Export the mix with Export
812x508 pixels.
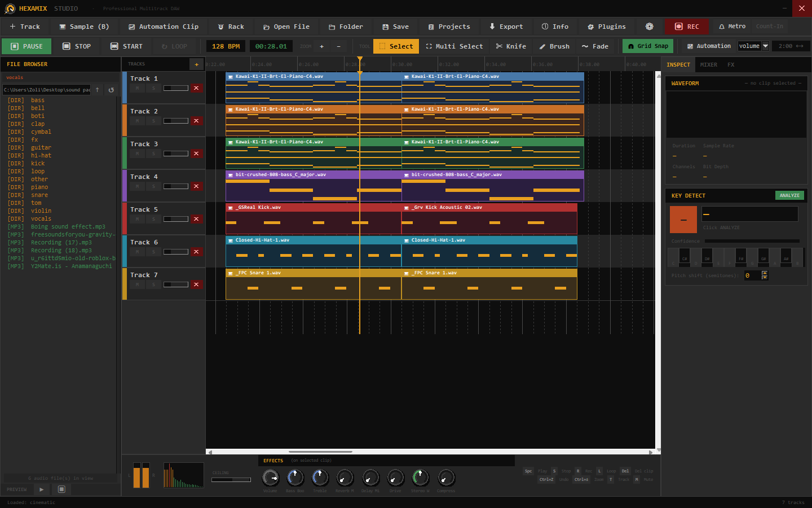tap(506, 27)
